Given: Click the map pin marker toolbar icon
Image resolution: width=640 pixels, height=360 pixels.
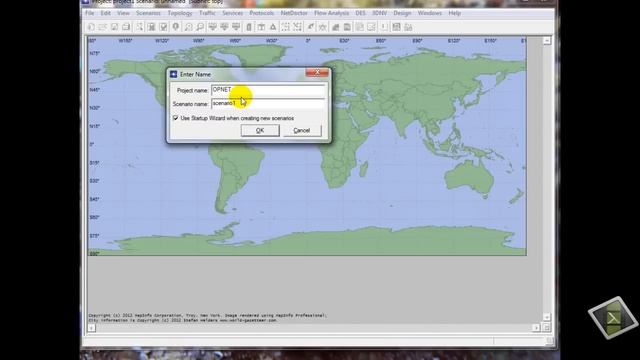Looking at the screenshot, I should [176, 27].
